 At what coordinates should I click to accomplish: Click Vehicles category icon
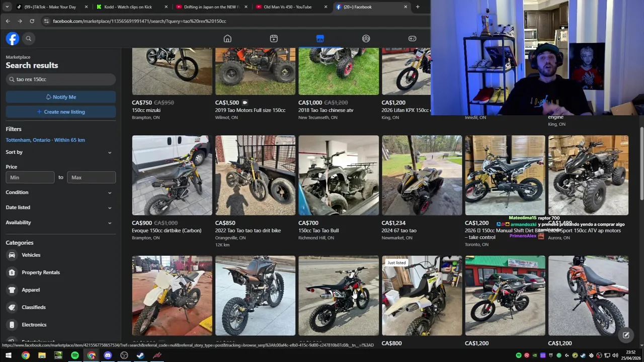pyautogui.click(x=12, y=255)
